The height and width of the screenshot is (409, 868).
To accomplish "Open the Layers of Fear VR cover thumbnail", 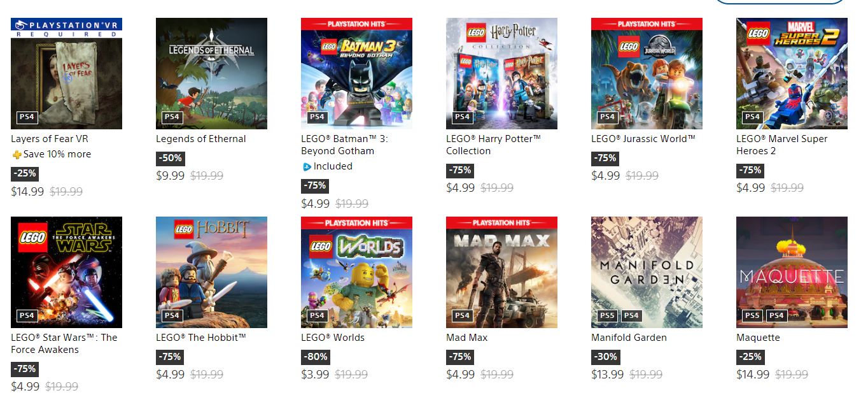I will (66, 73).
